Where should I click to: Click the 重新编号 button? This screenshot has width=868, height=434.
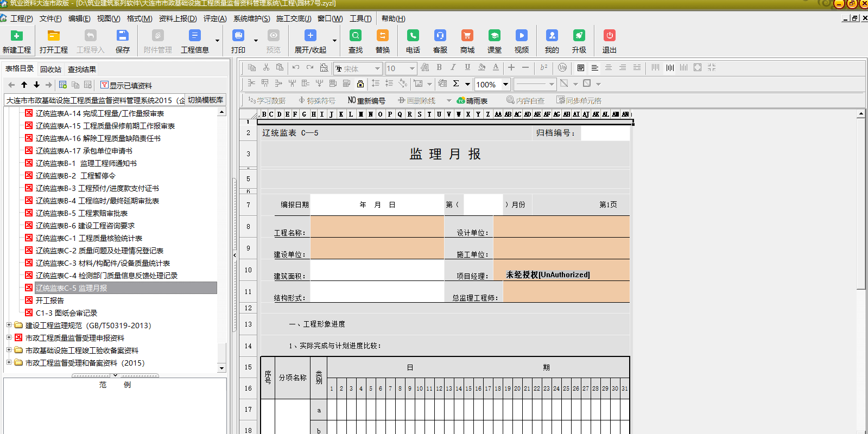[366, 100]
